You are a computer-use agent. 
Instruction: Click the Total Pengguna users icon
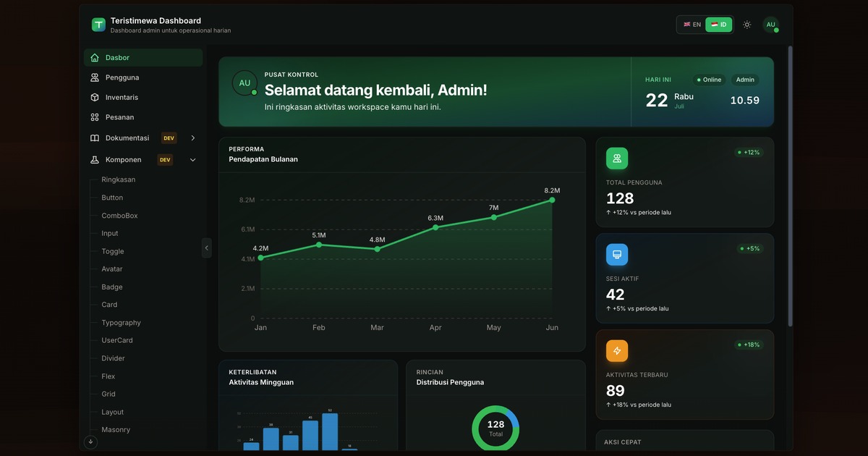[x=617, y=159]
